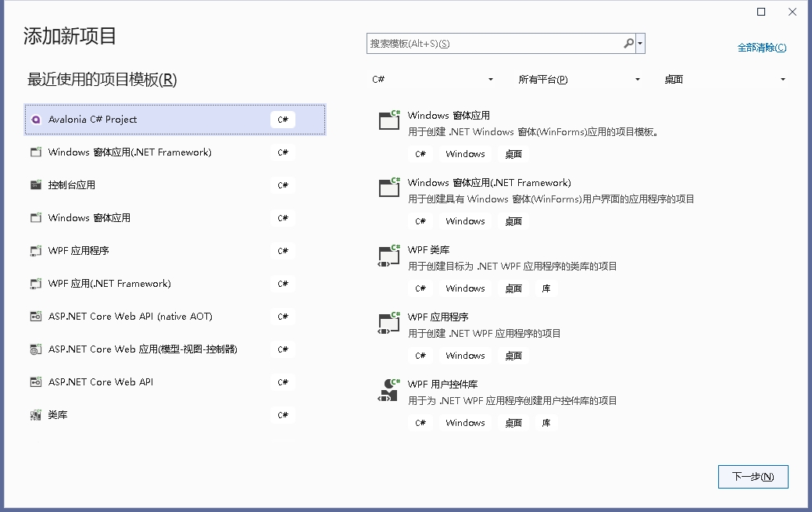Click description '用于创建具有 Windows 窗体(WinForms)用户界面的应用程序的项目'
Viewport: 812px width, 512px height.
coord(551,199)
